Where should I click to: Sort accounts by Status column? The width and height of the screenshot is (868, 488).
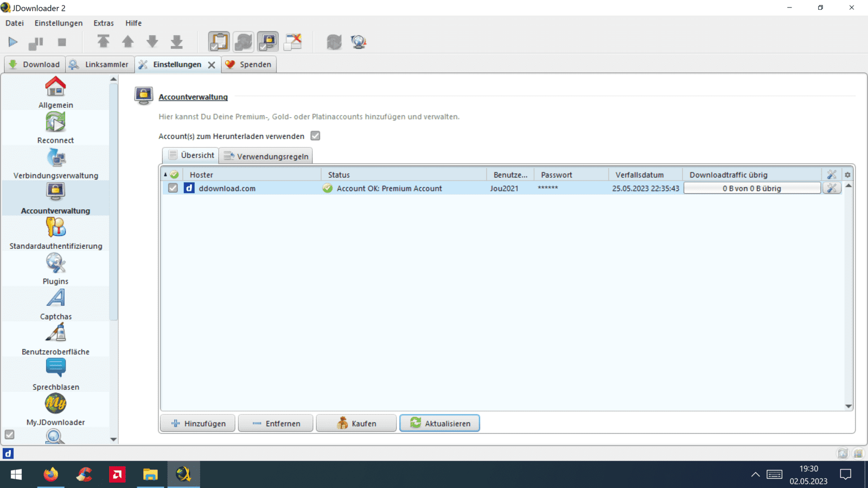tap(404, 175)
